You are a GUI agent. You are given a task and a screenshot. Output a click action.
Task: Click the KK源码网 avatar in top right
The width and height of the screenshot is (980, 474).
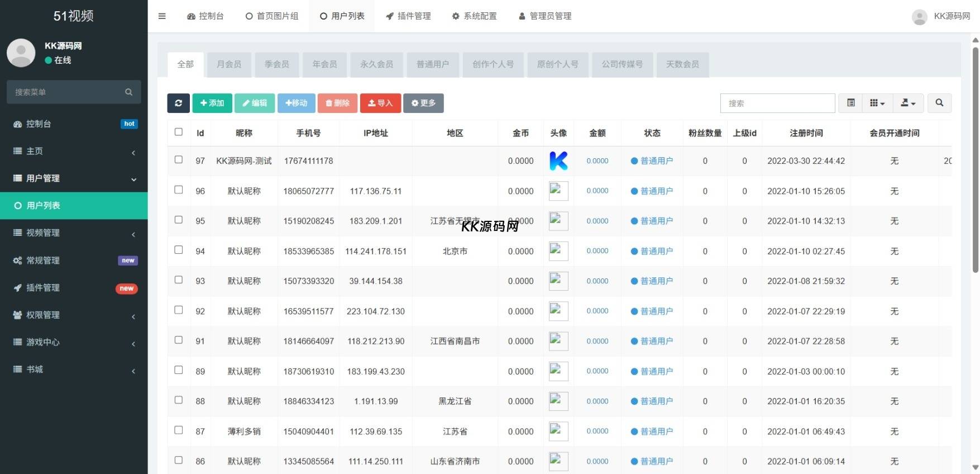pos(919,17)
